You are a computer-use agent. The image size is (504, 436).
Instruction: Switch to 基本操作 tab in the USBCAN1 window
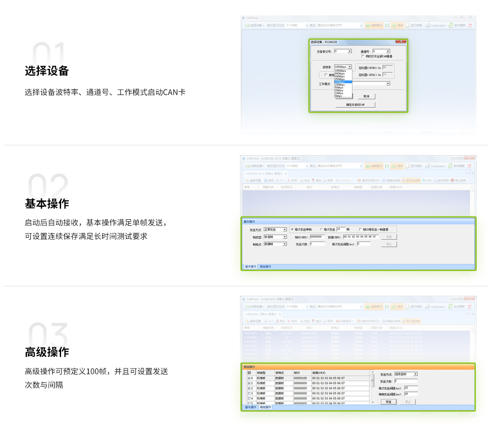[251, 407]
